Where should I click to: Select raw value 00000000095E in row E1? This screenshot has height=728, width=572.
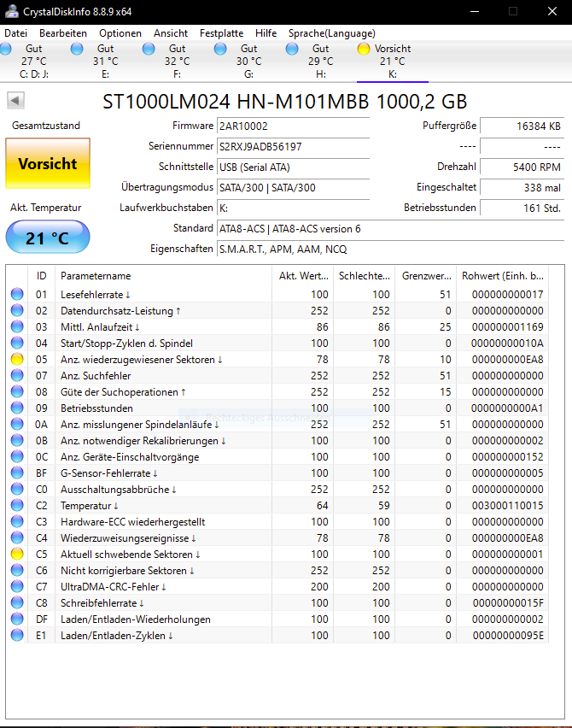tap(508, 636)
